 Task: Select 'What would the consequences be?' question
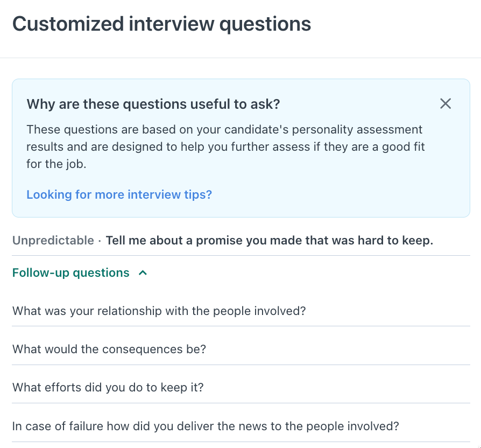pyautogui.click(x=109, y=349)
